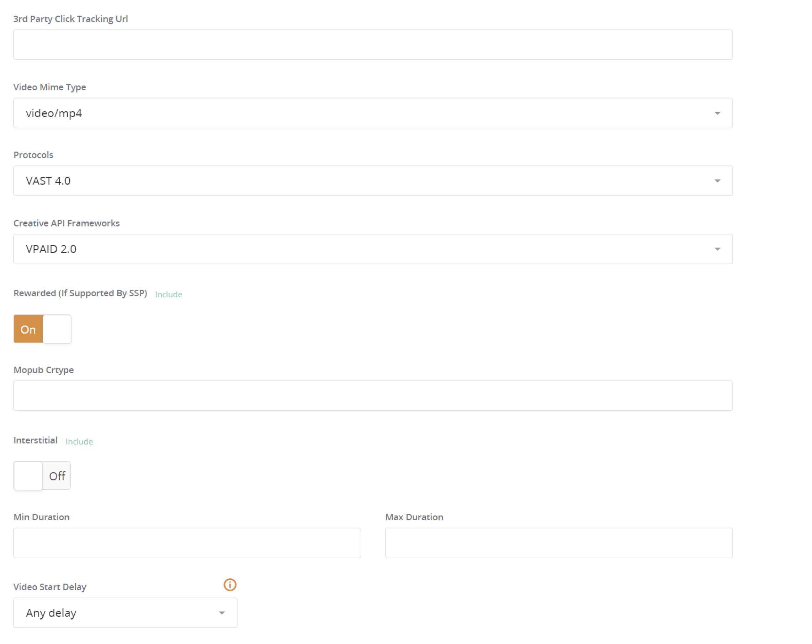Viewport: 812px width, 644px height.
Task: Click the Max Duration input box
Action: 559,543
